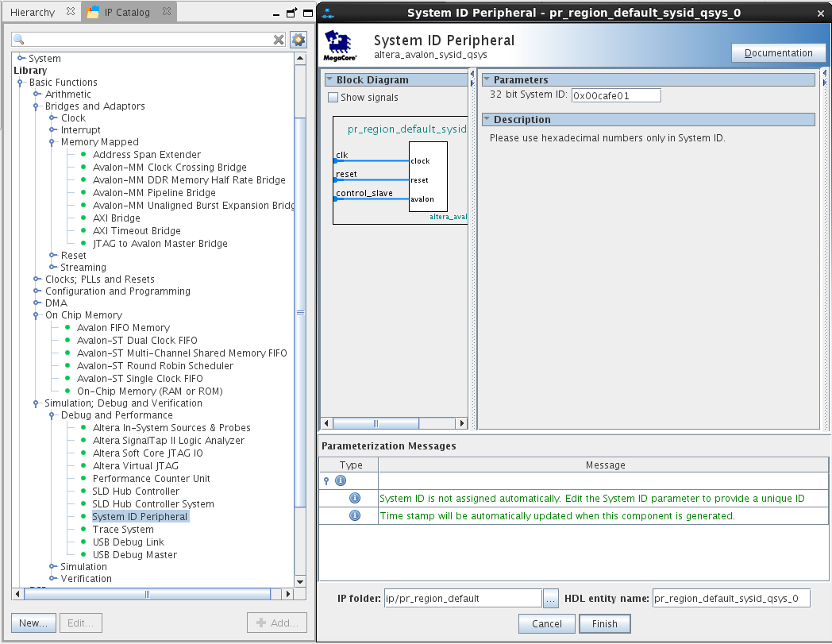
Task: Select JTAG to Avalon Master Bridge
Action: point(160,244)
